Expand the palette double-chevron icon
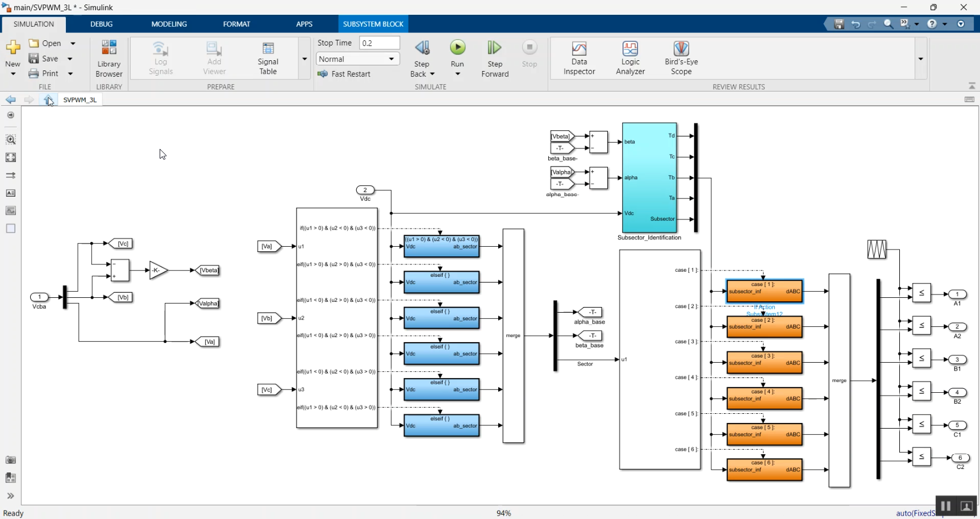The height and width of the screenshot is (519, 980). (x=10, y=496)
